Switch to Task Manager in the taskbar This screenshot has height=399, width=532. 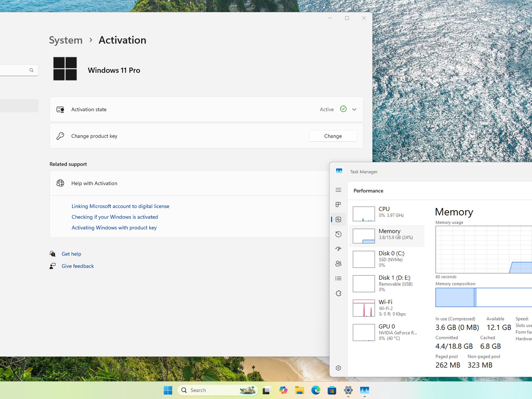click(364, 390)
